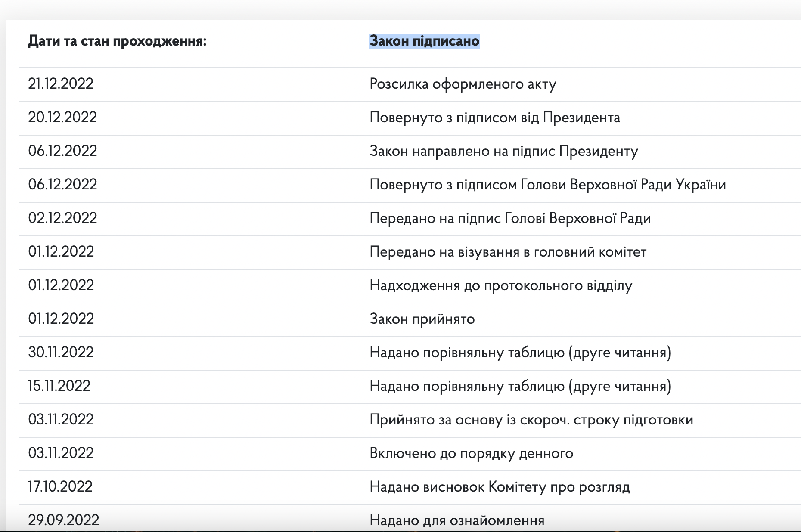Click date beside 'Прийнято за основу із скороч. строку підготовки'
The height and width of the screenshot is (532, 801).
61,419
